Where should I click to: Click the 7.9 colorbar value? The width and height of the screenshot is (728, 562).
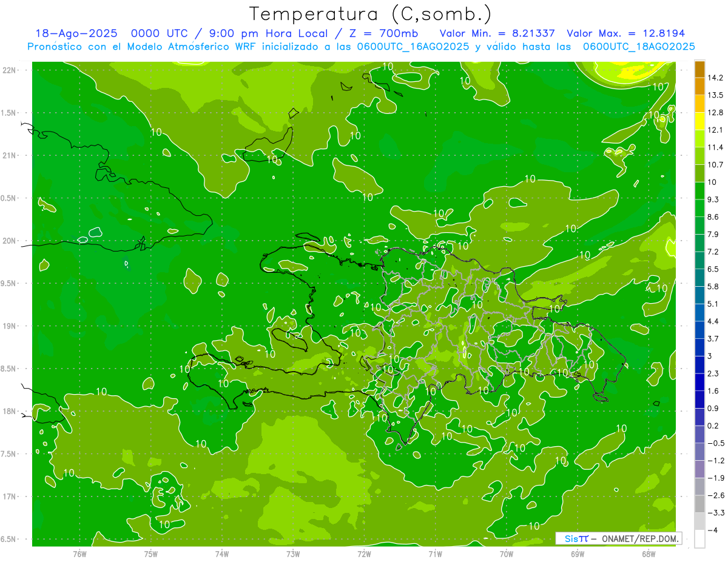713,235
